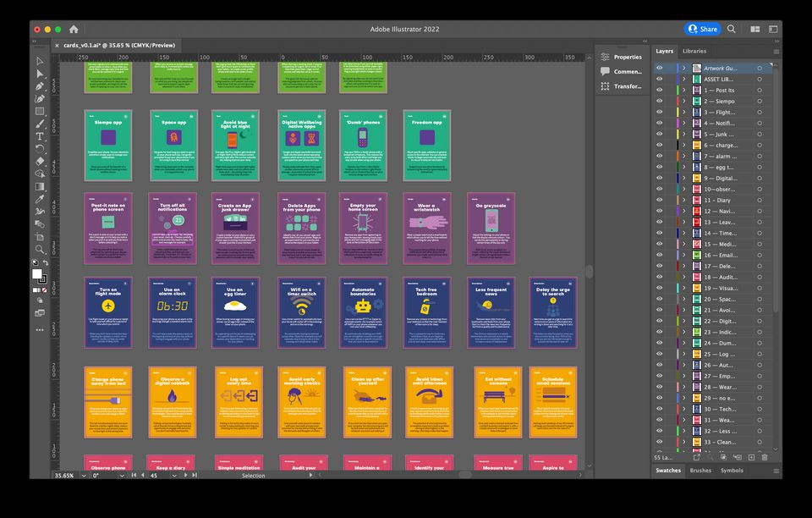Select the Eyedropper tool
Viewport: 812px width, 518px height.
coord(40,199)
